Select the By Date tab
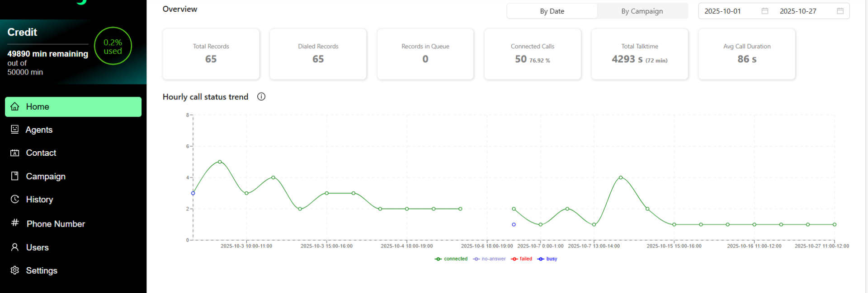Viewport: 868px width, 293px height. [552, 11]
